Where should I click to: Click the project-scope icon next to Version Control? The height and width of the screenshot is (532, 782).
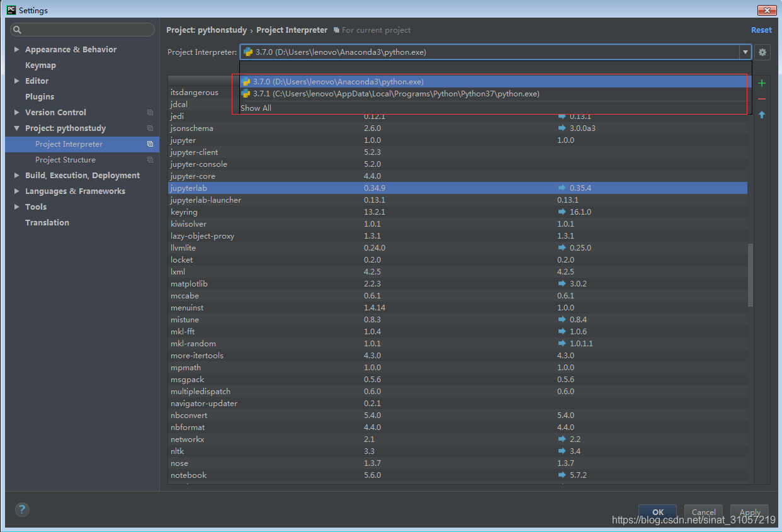pyautogui.click(x=150, y=113)
